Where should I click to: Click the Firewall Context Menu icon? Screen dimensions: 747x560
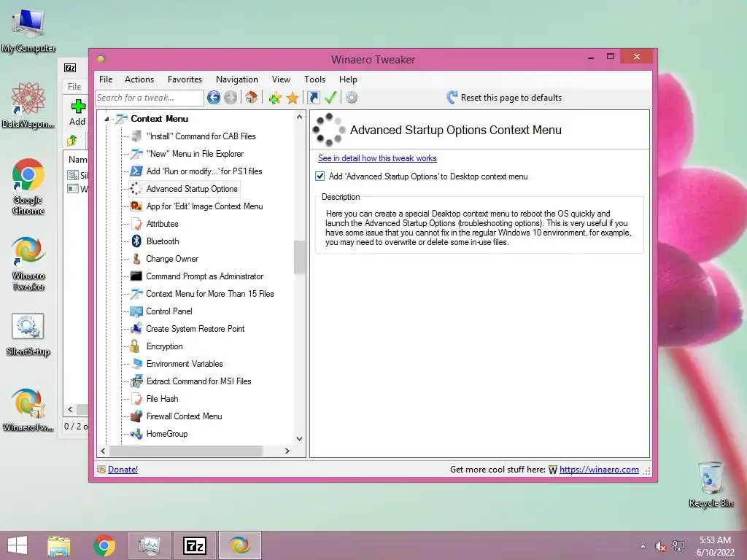[x=136, y=416]
